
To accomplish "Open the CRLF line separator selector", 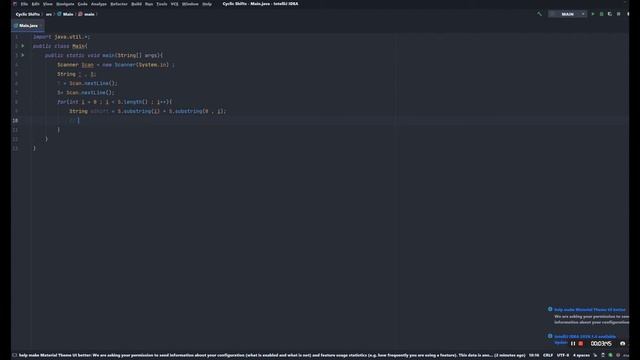I will pos(548,355).
